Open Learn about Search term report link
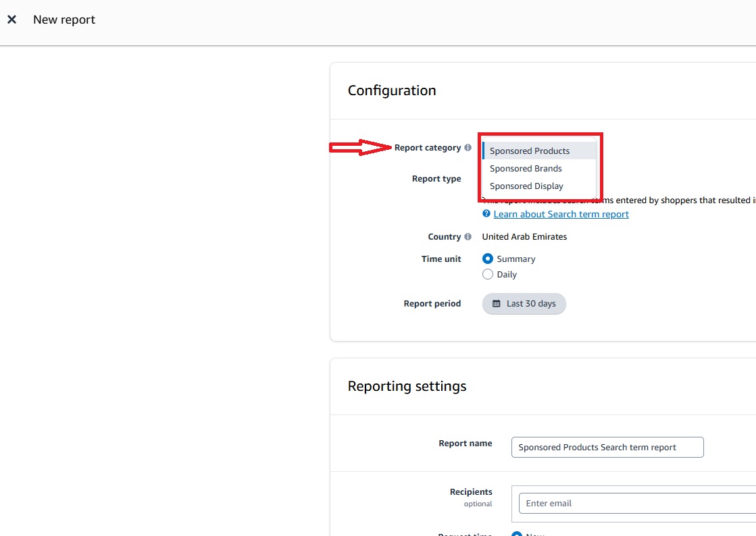 pyautogui.click(x=561, y=214)
